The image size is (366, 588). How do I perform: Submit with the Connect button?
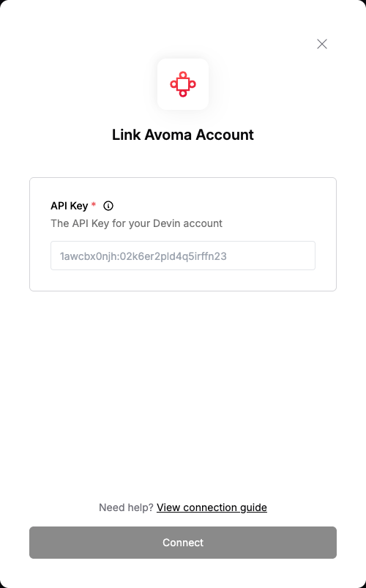pyautogui.click(x=183, y=543)
